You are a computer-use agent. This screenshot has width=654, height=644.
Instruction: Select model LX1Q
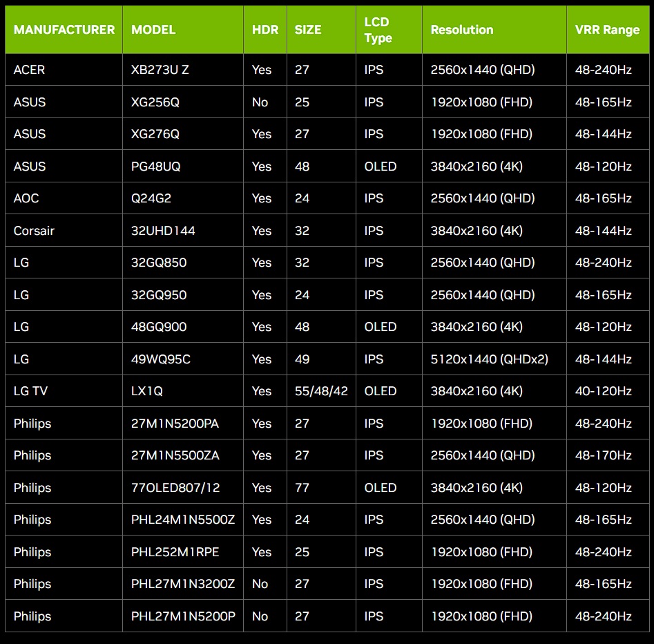click(x=183, y=391)
